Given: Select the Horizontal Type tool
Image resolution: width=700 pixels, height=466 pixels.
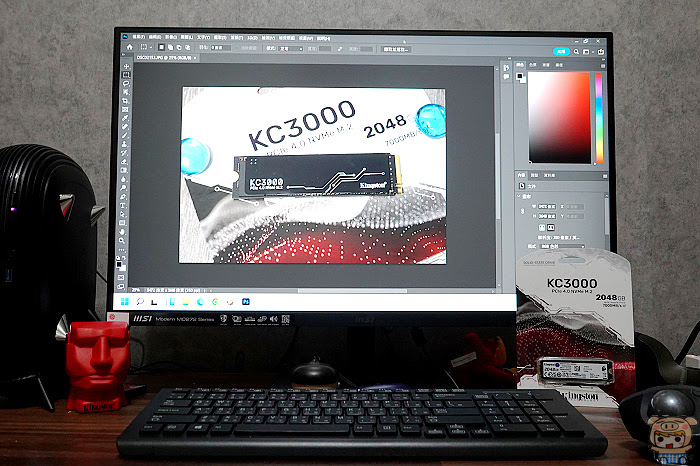Looking at the screenshot, I should [x=123, y=206].
